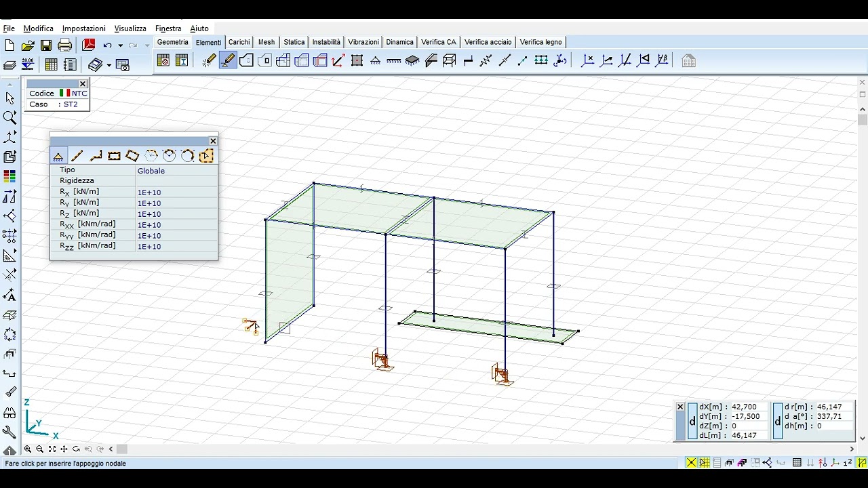Save the current model
The height and width of the screenshot is (488, 868).
[46, 45]
